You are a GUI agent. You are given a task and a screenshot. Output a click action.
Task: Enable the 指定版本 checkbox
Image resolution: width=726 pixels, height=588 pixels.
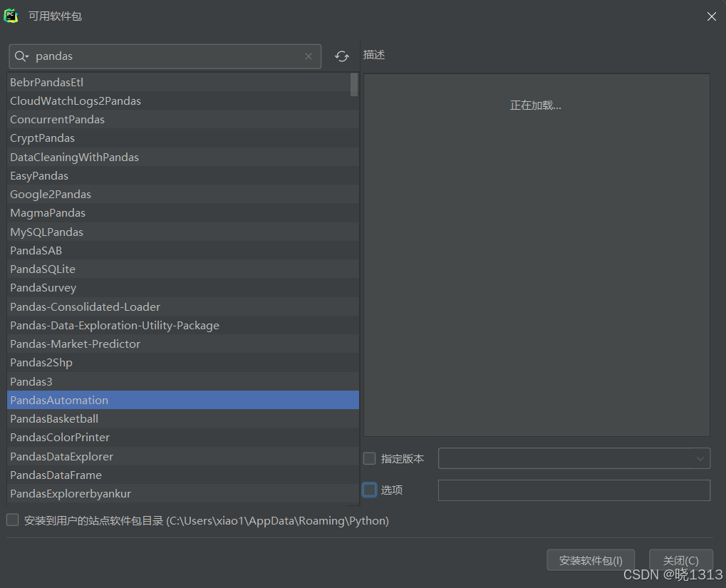click(370, 459)
